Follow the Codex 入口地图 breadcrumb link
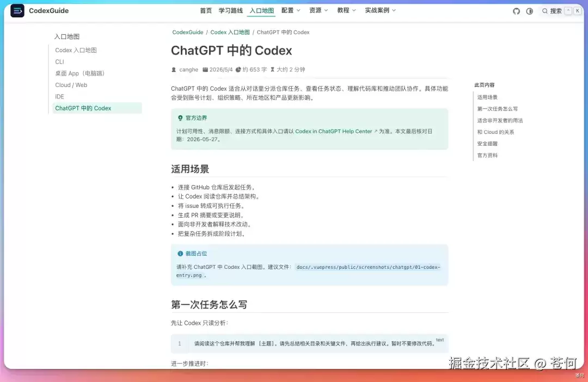Image resolution: width=588 pixels, height=382 pixels. 230,32
